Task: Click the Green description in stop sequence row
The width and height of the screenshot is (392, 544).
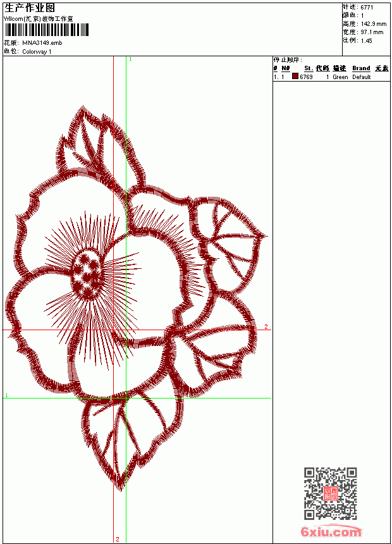Action: click(x=340, y=77)
